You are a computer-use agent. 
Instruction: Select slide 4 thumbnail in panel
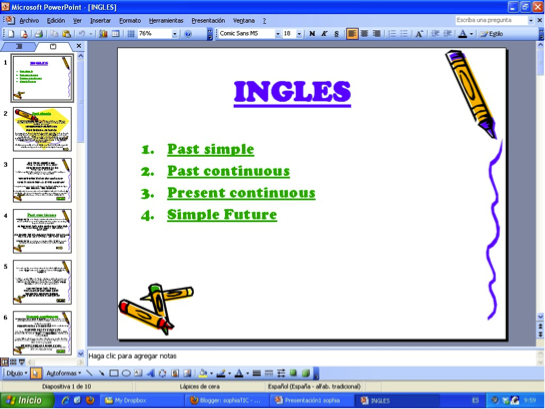point(42,231)
